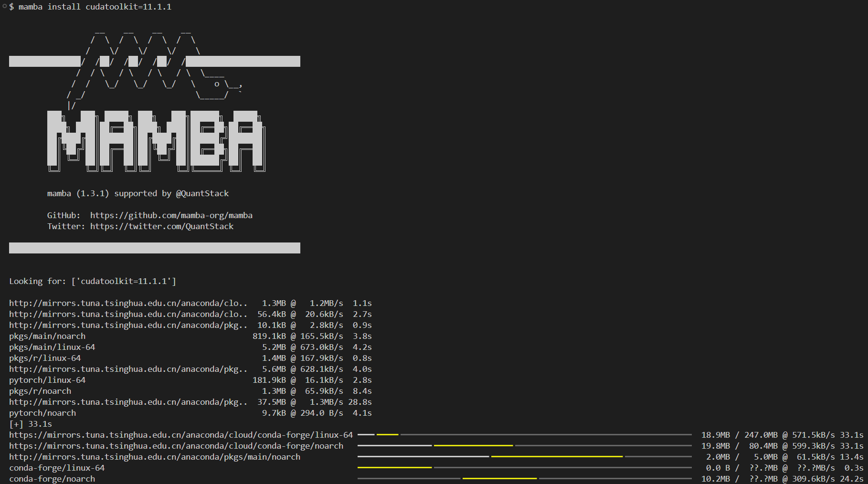This screenshot has height=484, width=868.
Task: Click the mamba GitHub URL
Action: (171, 215)
